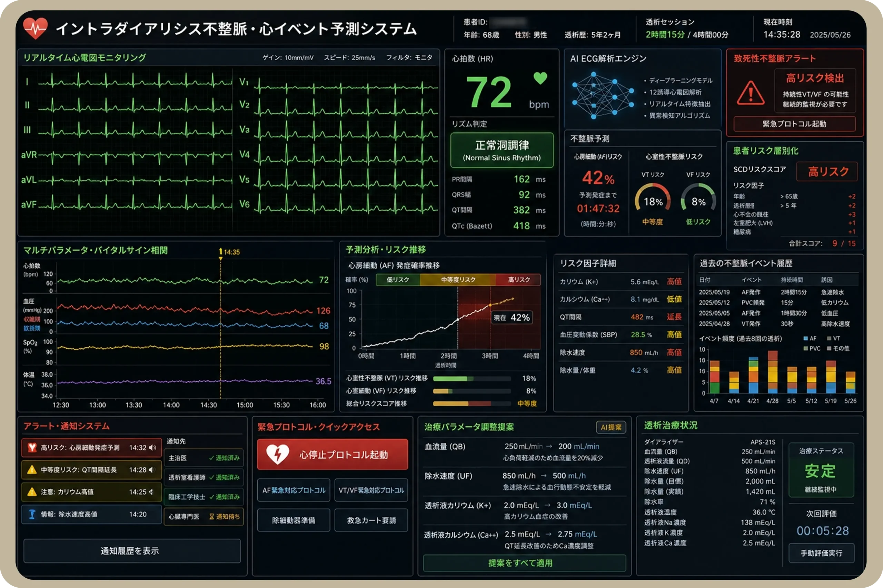This screenshot has height=588, width=883.
Task: Click the red heart ECG logo icon
Action: point(35,28)
